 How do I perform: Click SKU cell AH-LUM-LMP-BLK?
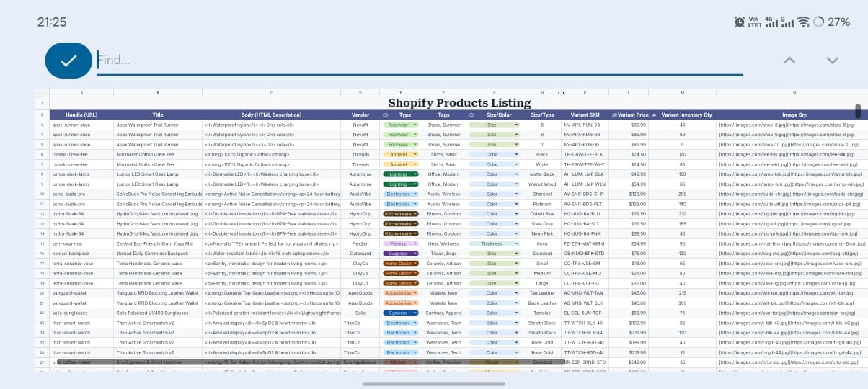coord(585,174)
